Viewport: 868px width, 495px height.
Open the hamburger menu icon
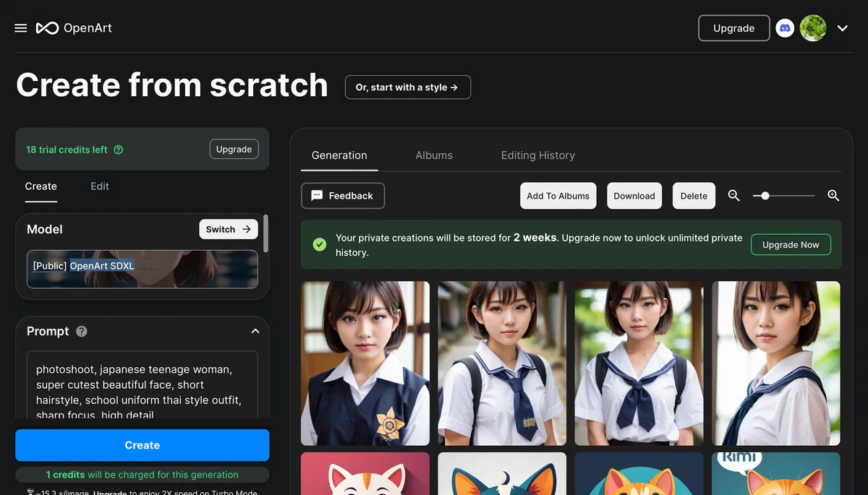pos(21,28)
